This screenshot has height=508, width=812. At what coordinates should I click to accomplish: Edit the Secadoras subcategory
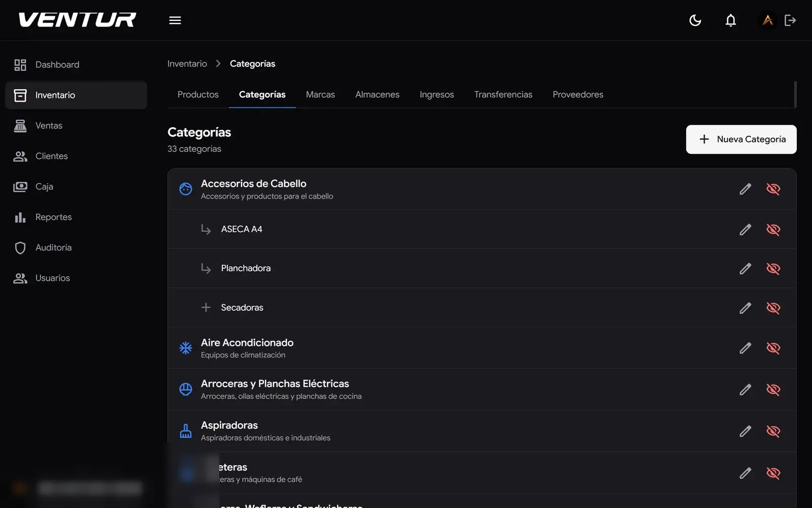click(745, 308)
